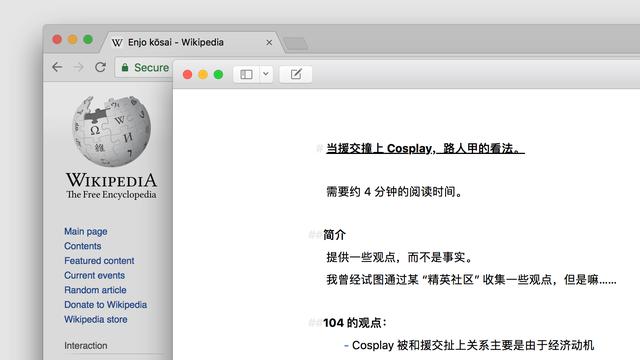The image size is (640, 360).
Task: Click the Wikipedia globe logo
Action: tap(111, 131)
